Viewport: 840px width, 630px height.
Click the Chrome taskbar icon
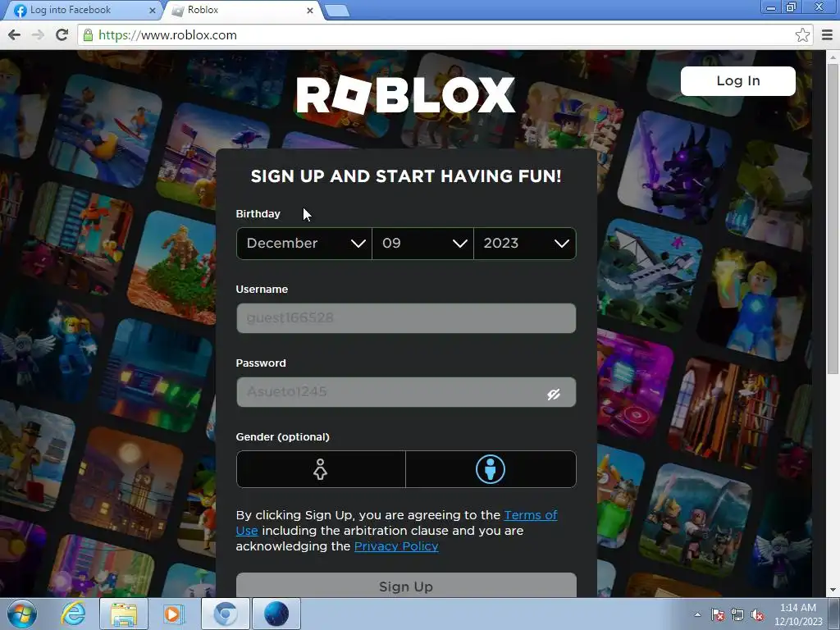click(226, 614)
